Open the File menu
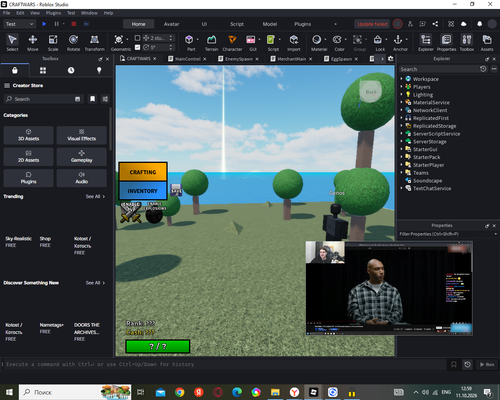Viewport: 500px width, 400px height. pyautogui.click(x=7, y=13)
